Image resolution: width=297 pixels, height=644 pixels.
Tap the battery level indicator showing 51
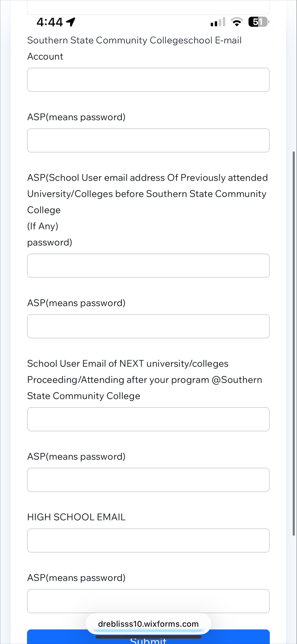point(259,22)
